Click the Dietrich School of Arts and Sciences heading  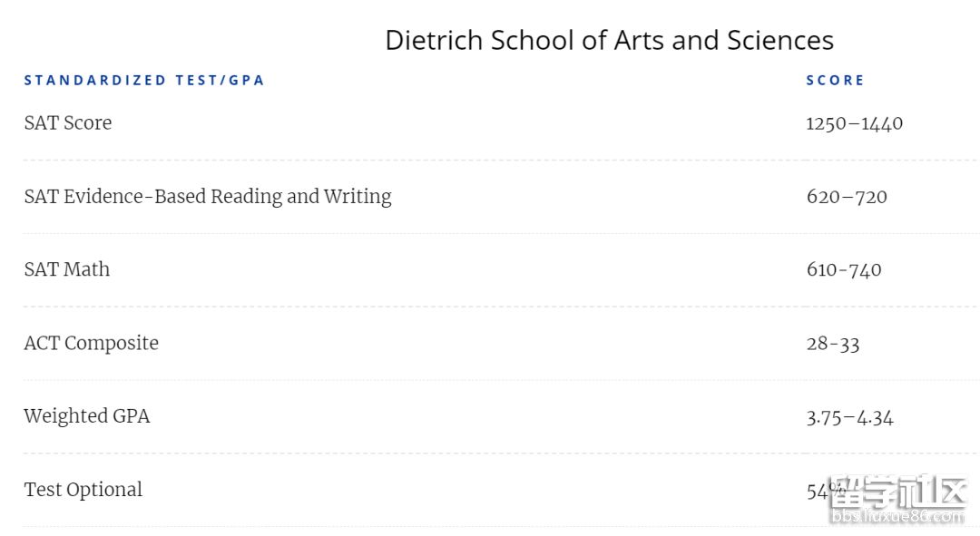tap(610, 41)
